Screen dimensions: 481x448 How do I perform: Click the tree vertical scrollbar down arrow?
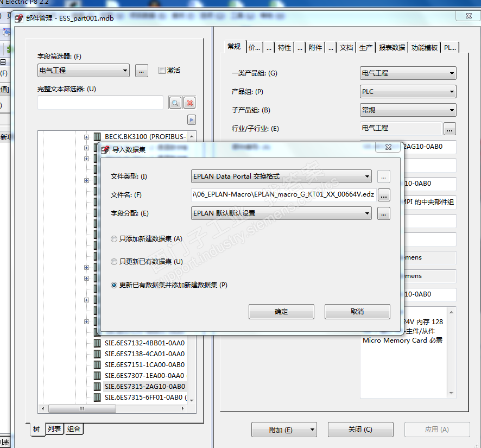pyautogui.click(x=192, y=400)
